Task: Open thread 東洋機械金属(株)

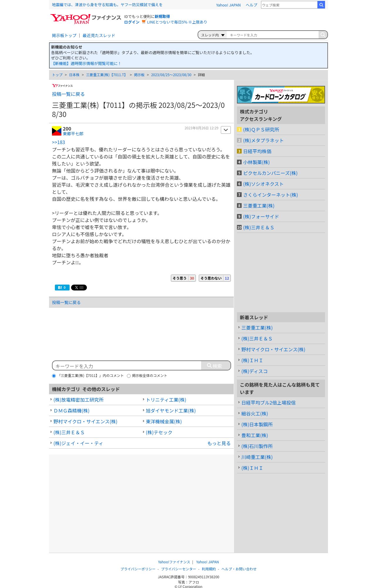Action: click(164, 422)
